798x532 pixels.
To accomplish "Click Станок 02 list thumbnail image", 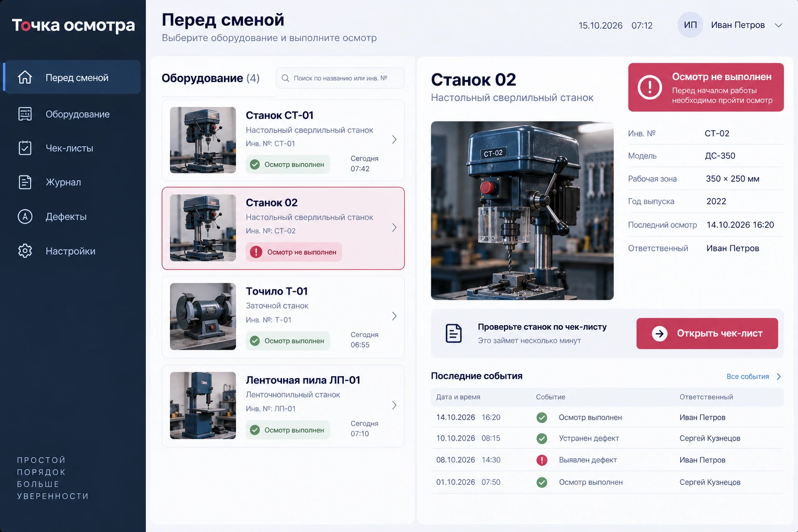I will (203, 228).
